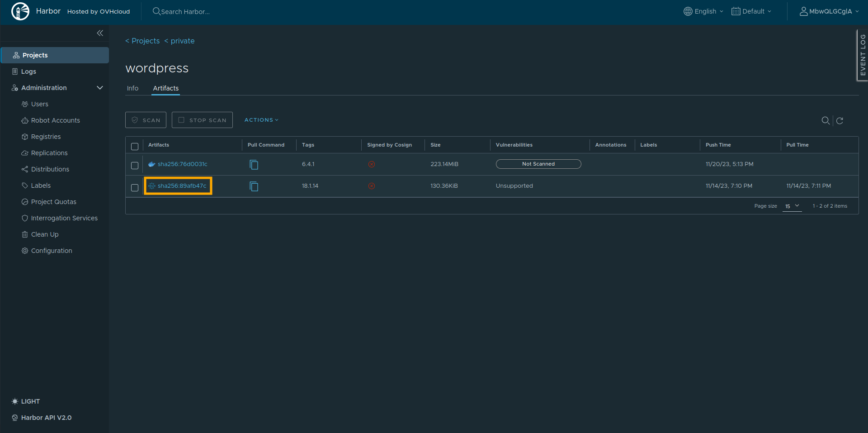Screen dimensions: 868x433
Task: Sort by Size column header
Action: click(435, 145)
